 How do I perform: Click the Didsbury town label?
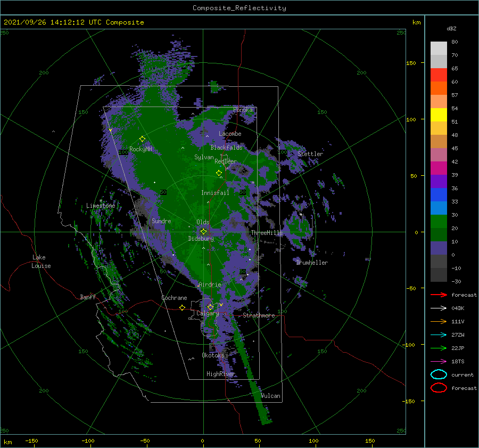coord(201,239)
